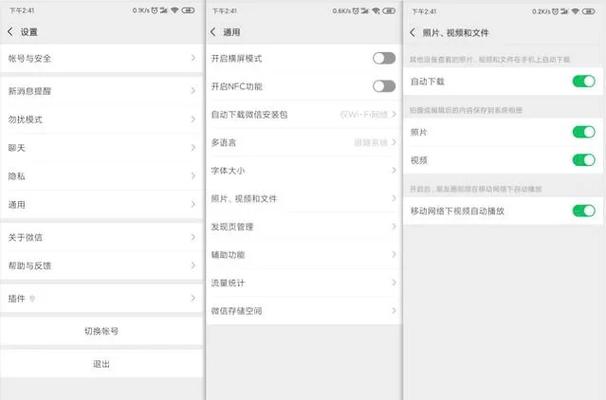Tap the alarm icon in 照片、视频和文件 status bar

pyautogui.click(x=555, y=11)
